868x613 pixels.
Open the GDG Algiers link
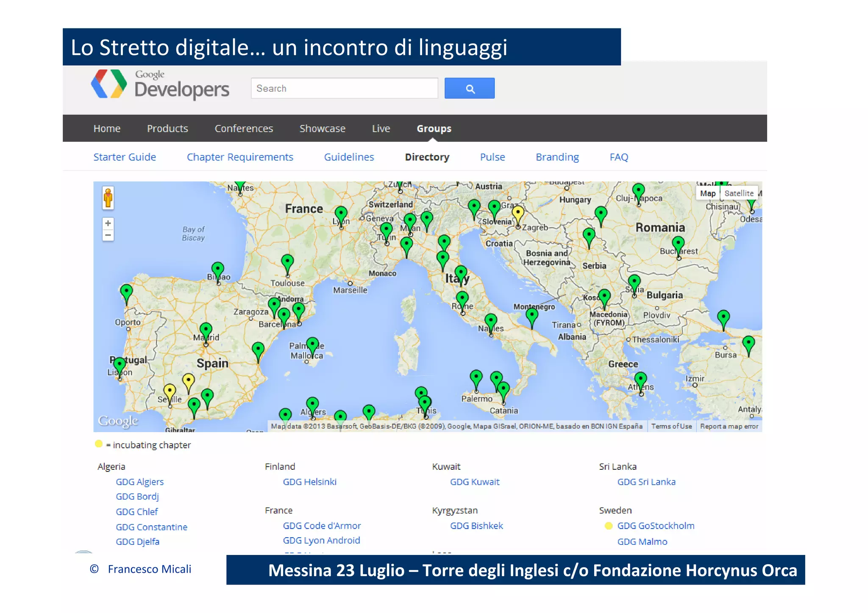click(x=139, y=482)
